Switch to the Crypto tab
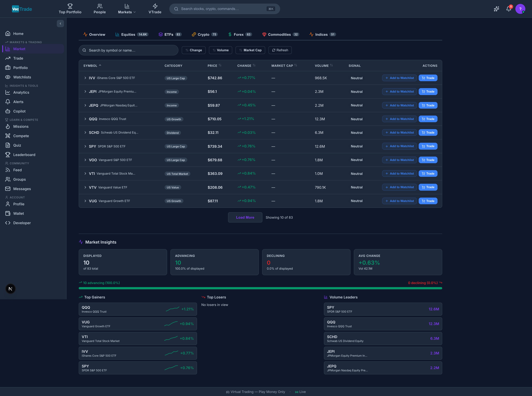This screenshot has width=532, height=396. (x=205, y=35)
